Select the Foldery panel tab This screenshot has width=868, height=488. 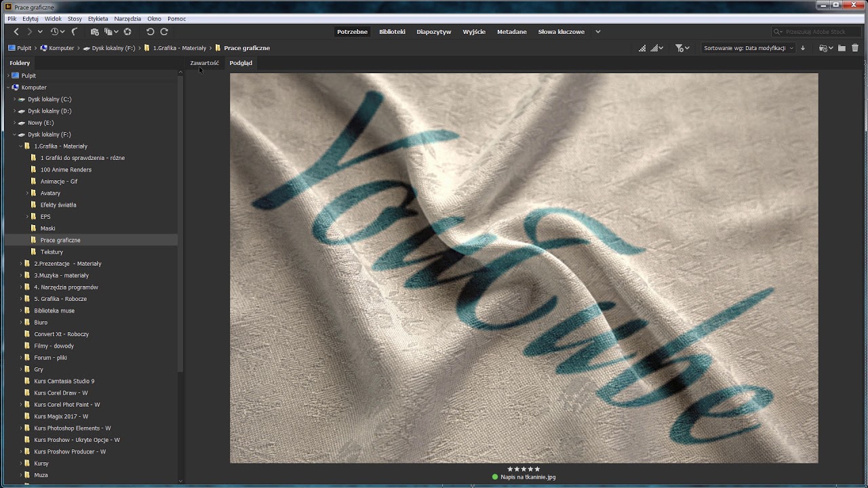[x=20, y=63]
